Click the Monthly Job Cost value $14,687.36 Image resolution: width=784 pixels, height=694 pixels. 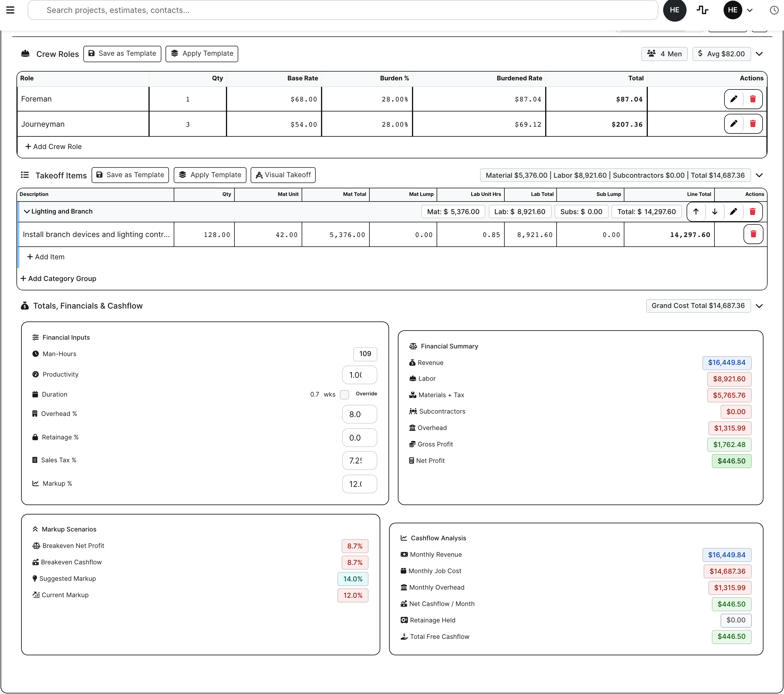(x=727, y=571)
